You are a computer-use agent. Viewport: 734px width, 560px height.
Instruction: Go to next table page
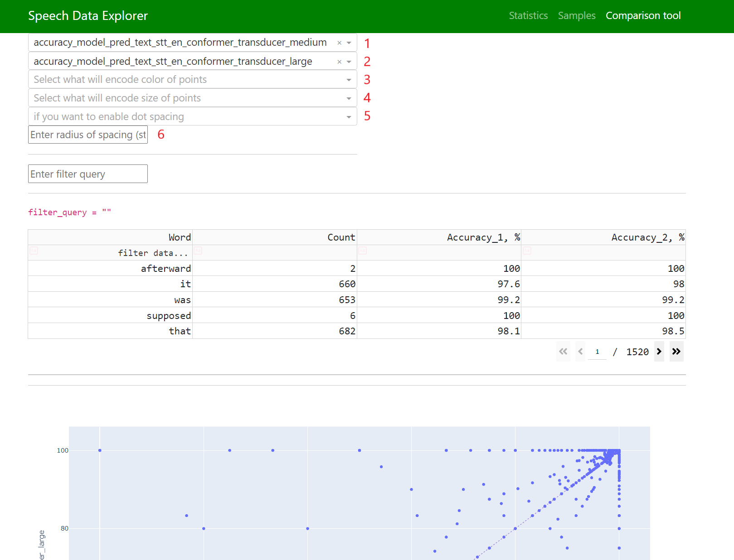659,352
